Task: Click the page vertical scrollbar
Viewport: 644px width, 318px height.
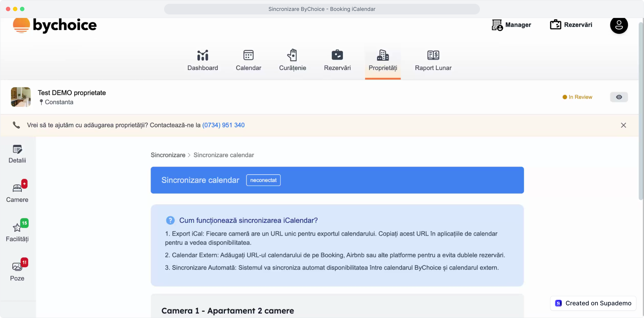Action: click(x=641, y=112)
